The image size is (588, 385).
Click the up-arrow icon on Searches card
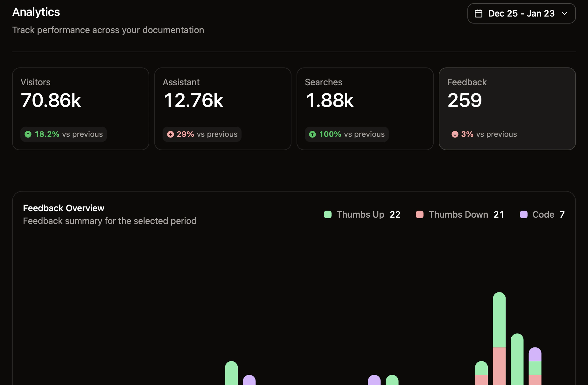tap(312, 134)
